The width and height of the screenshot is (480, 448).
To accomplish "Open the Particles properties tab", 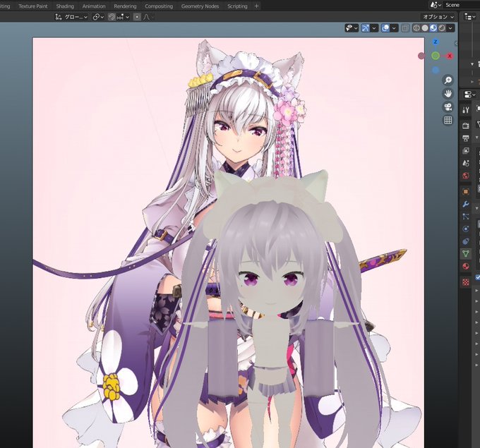I will 466,217.
